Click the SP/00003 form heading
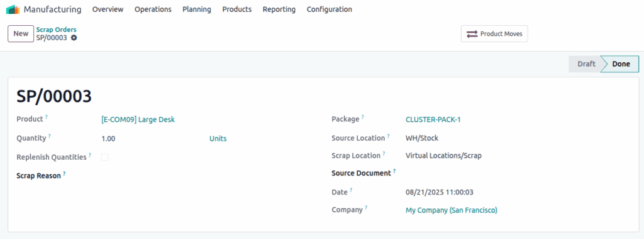Image resolution: width=644 pixels, height=239 pixels. (x=54, y=96)
